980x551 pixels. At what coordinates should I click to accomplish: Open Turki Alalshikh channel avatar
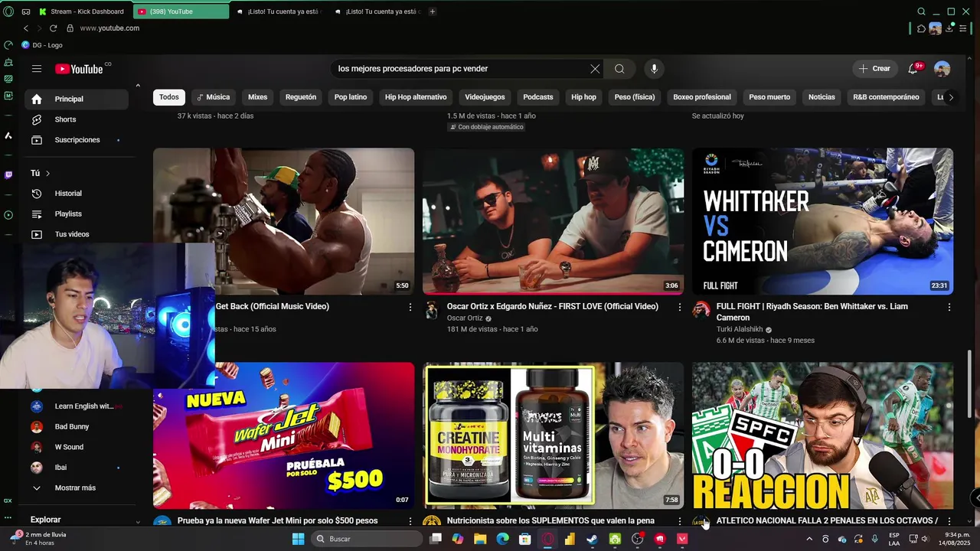(x=701, y=310)
